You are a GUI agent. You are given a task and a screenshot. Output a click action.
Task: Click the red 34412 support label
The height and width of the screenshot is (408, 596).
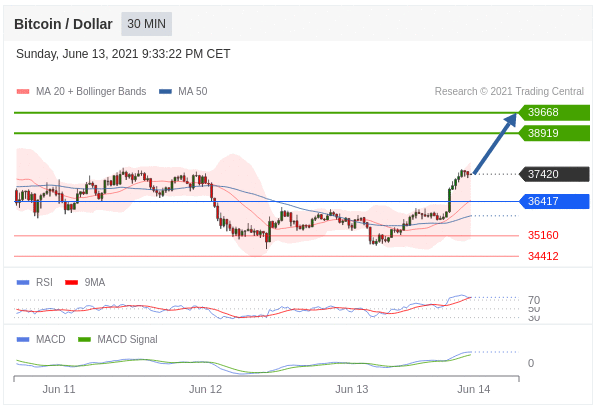coord(543,256)
